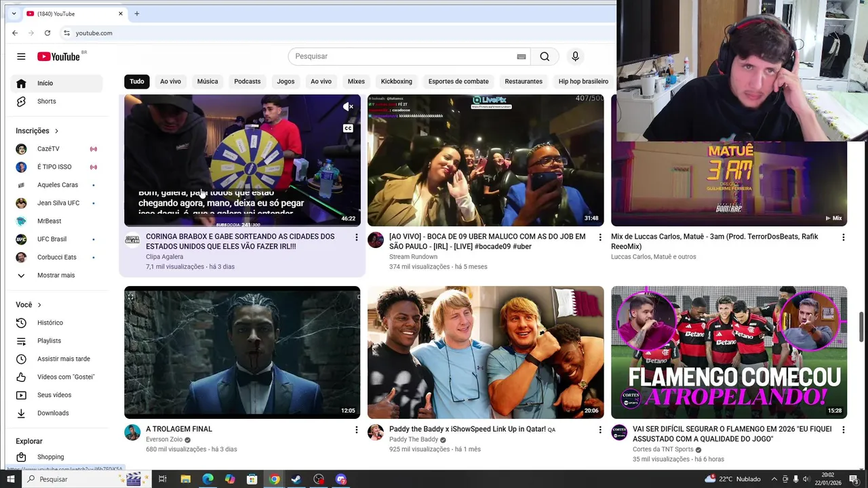Viewport: 868px width, 488px height.
Task: Open Corbucci Eats channel
Action: point(57,257)
